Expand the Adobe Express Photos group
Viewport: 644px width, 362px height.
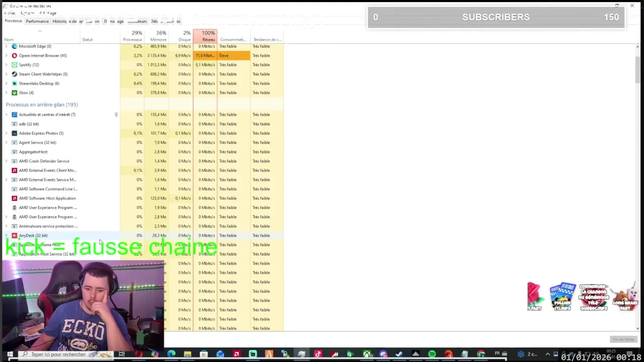tap(6, 133)
